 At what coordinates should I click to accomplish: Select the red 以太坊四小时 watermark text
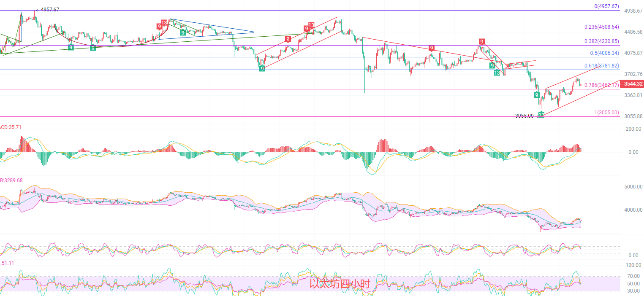pos(340,284)
